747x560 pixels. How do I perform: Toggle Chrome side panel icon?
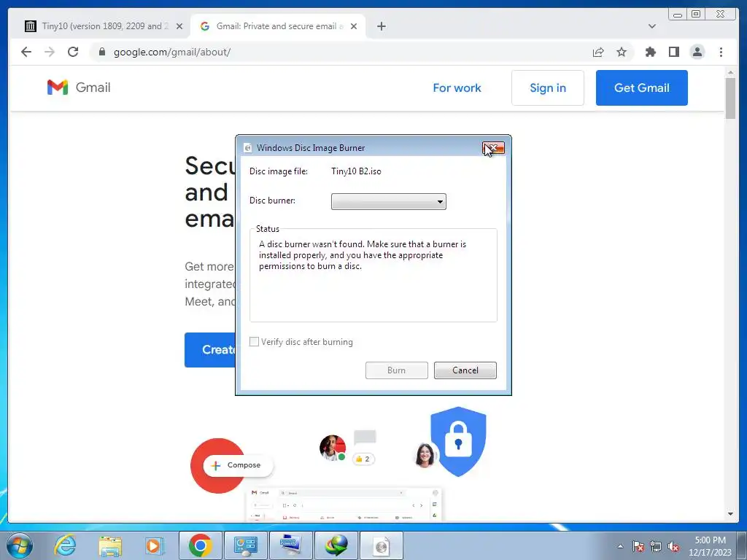(x=673, y=52)
